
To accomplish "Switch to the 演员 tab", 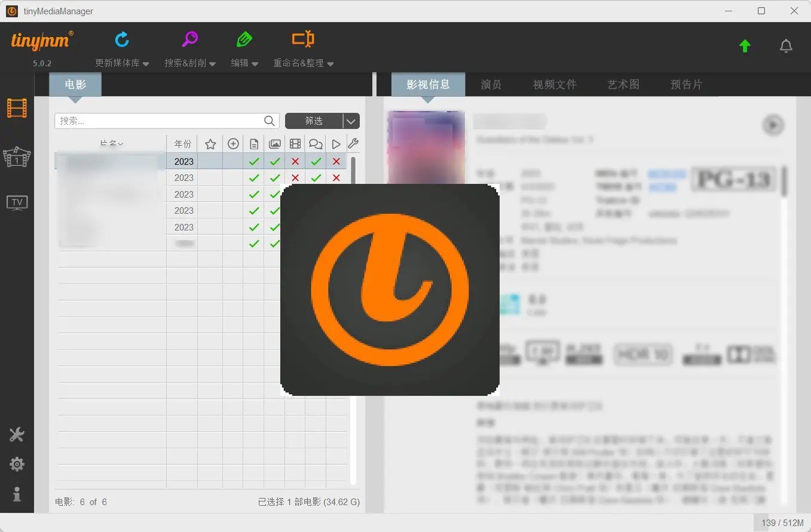I will pos(490,84).
